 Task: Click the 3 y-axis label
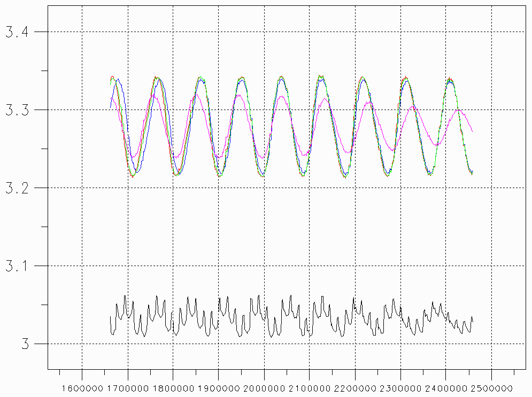[26, 344]
